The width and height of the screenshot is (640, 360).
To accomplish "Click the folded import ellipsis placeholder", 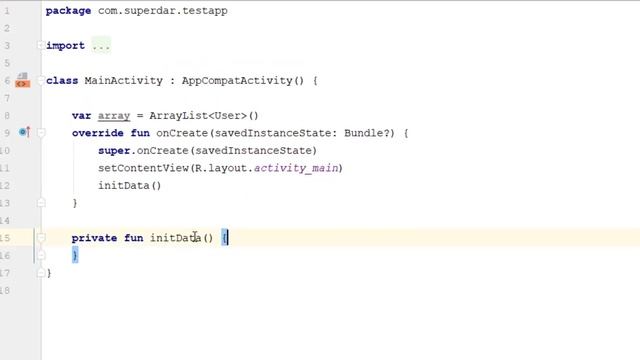I will [101, 46].
